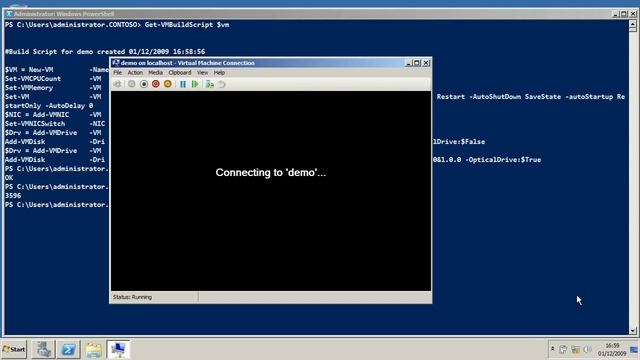
Task: Open the Media menu
Action: tap(155, 73)
